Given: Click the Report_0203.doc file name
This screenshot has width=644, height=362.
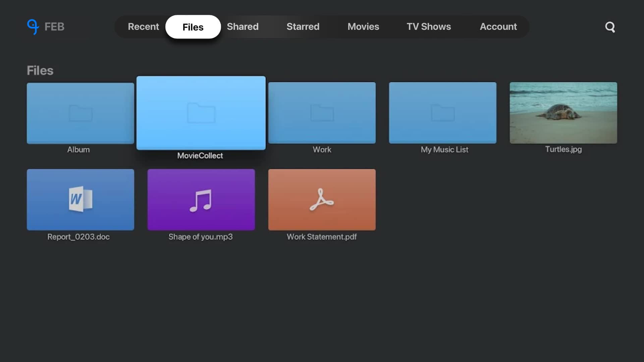Looking at the screenshot, I should click(78, 237).
